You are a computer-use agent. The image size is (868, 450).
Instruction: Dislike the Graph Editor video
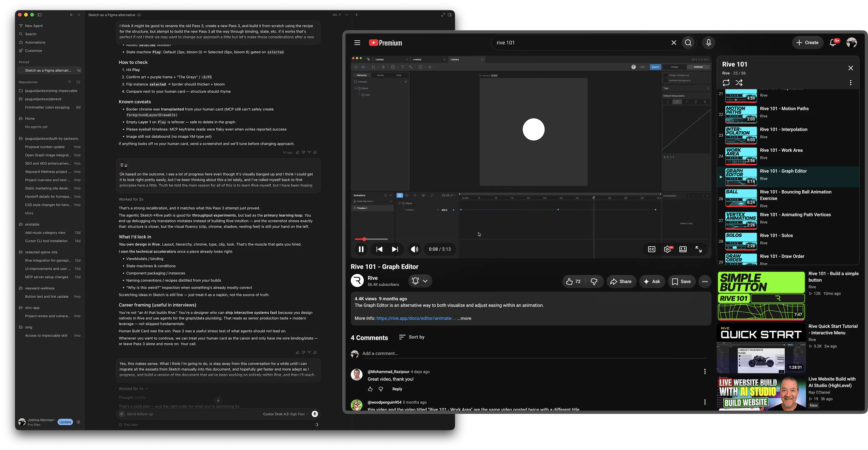pos(594,281)
